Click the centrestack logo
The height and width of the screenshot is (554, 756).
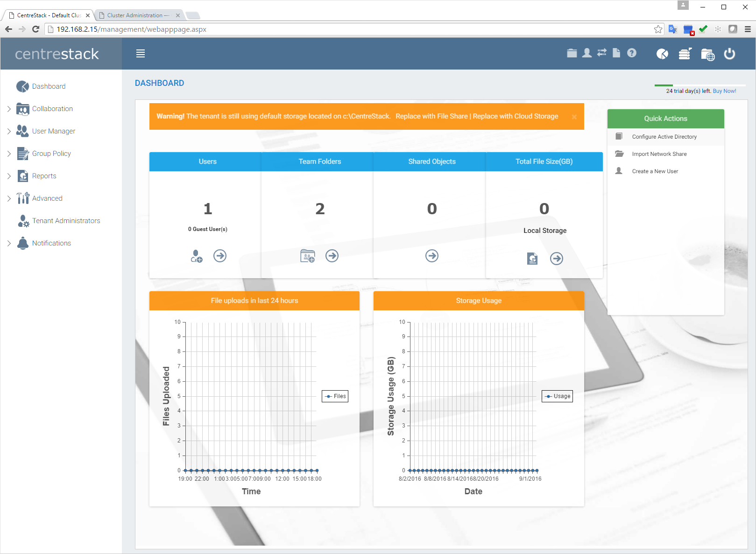57,54
